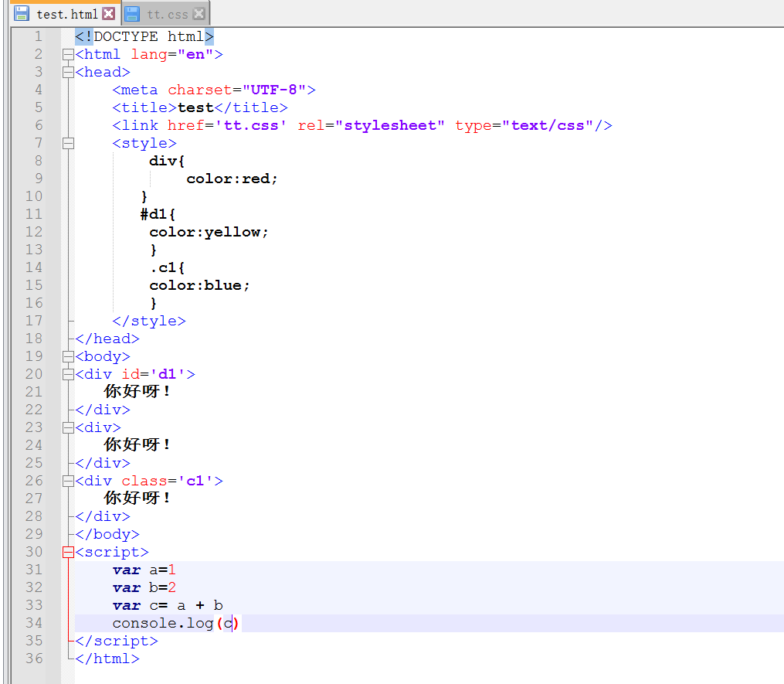Collapse the style block fold on line 7
The height and width of the screenshot is (684, 784).
pyautogui.click(x=69, y=144)
